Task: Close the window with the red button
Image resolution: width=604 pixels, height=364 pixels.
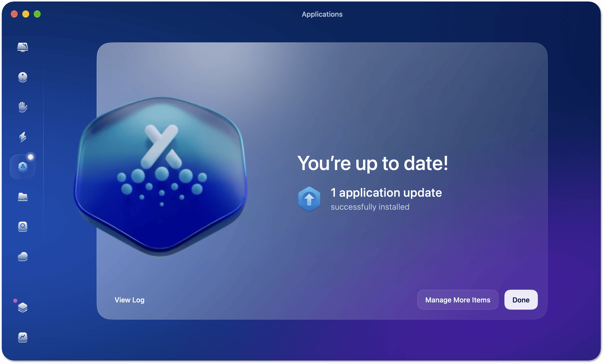Action: [14, 14]
